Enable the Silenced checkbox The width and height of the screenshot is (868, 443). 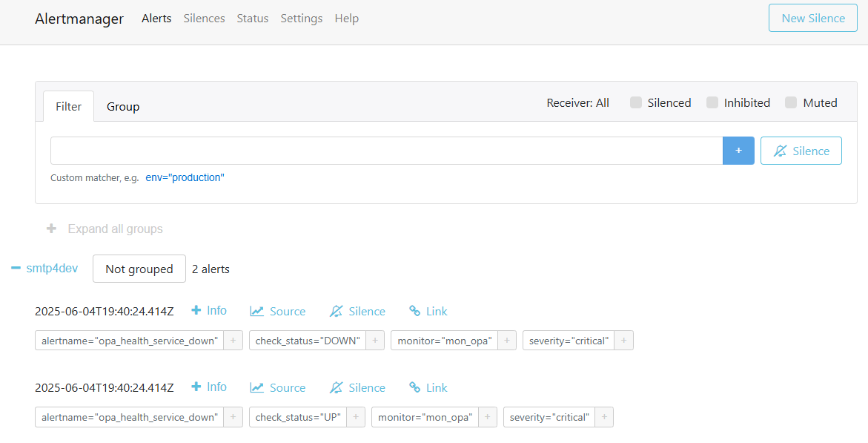point(635,102)
